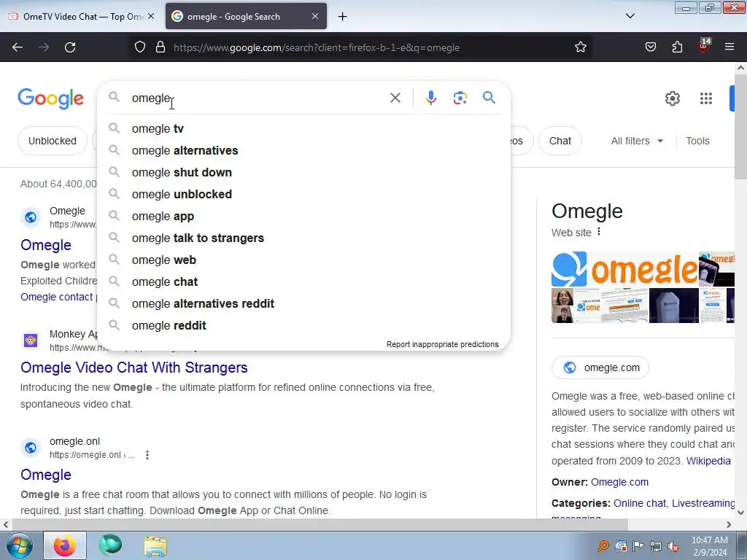
Task: Open the Tools options
Action: (697, 141)
